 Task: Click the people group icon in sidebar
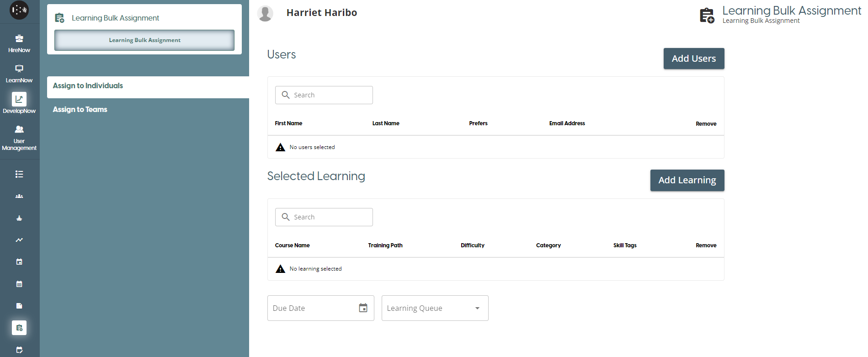(x=19, y=196)
